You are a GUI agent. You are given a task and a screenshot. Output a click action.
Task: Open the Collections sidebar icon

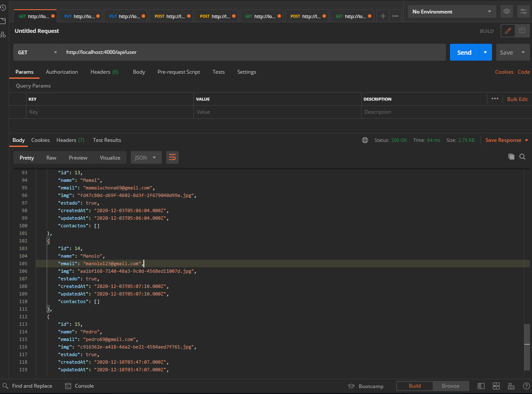(3, 21)
